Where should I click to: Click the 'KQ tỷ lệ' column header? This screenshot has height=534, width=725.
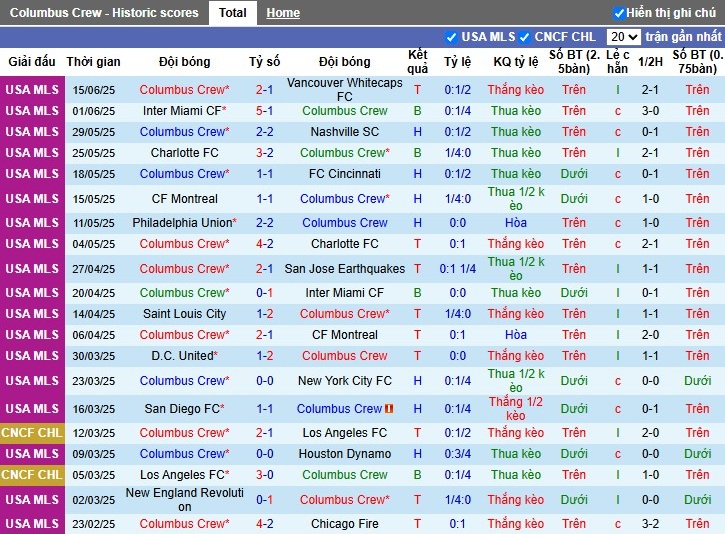[516, 61]
